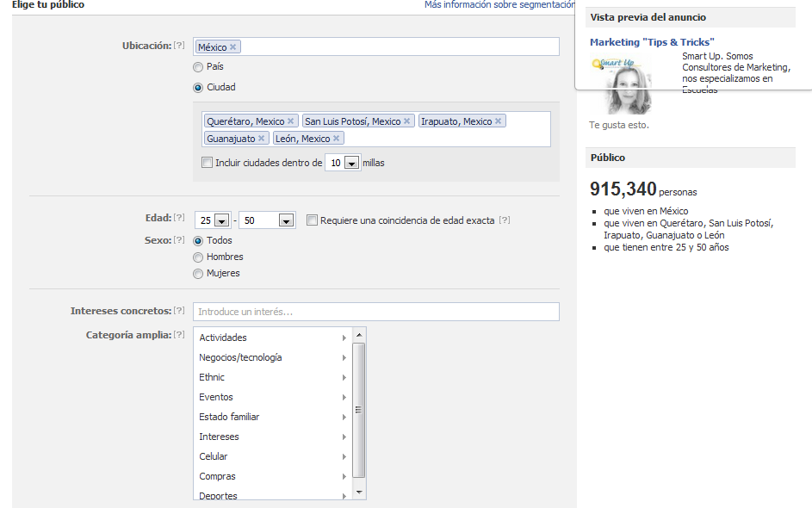
Task: Enable Incluir ciudades dentro de checkbox
Action: (x=207, y=163)
